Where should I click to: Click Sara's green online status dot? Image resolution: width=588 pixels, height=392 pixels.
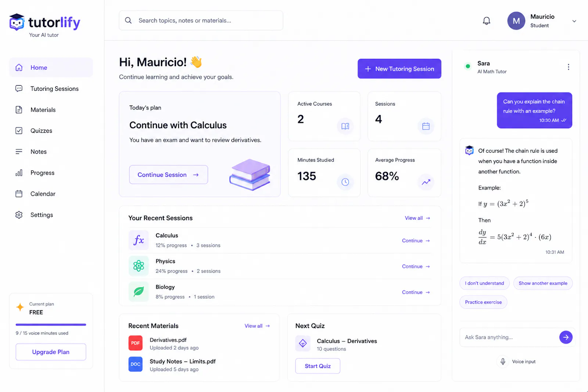[468, 66]
